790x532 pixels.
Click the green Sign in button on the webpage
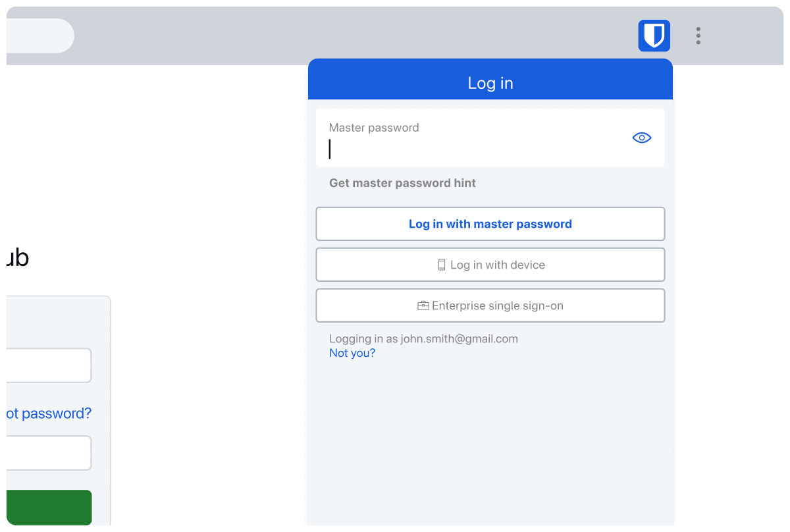46,507
